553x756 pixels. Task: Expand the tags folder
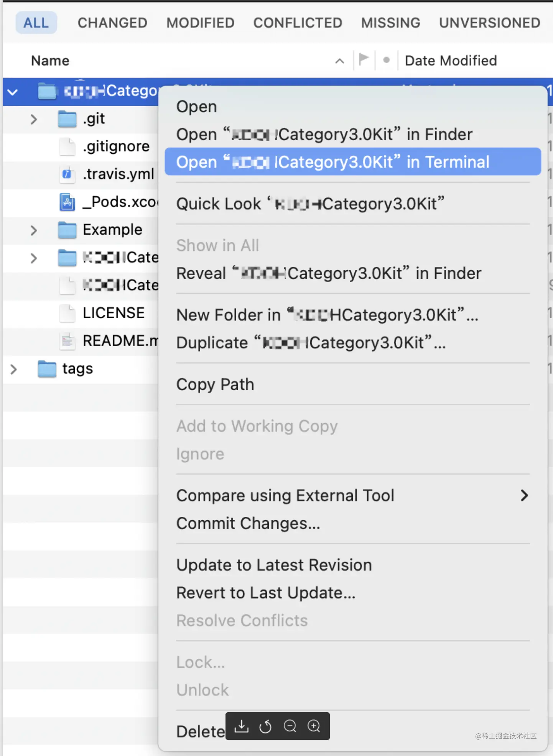[13, 369]
